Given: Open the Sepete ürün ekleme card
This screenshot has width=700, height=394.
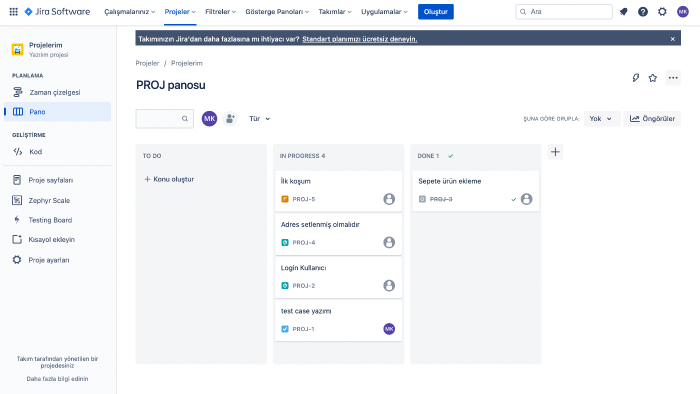Looking at the screenshot, I should pyautogui.click(x=475, y=191).
